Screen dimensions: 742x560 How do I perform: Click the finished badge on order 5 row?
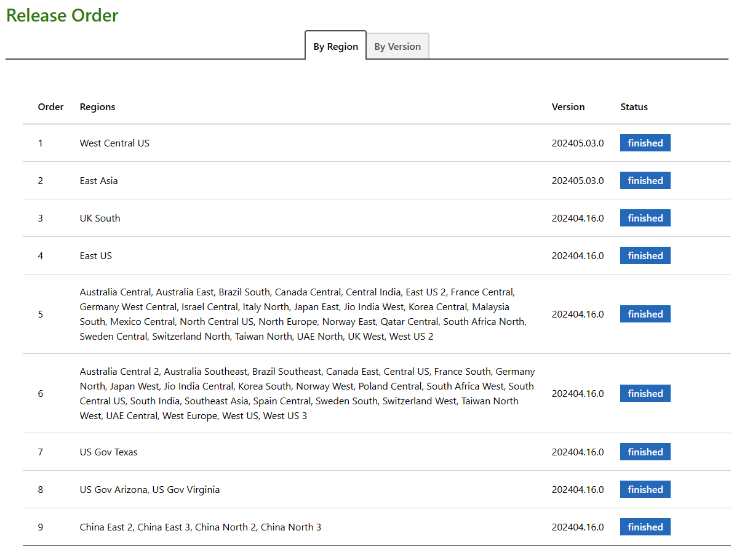645,314
